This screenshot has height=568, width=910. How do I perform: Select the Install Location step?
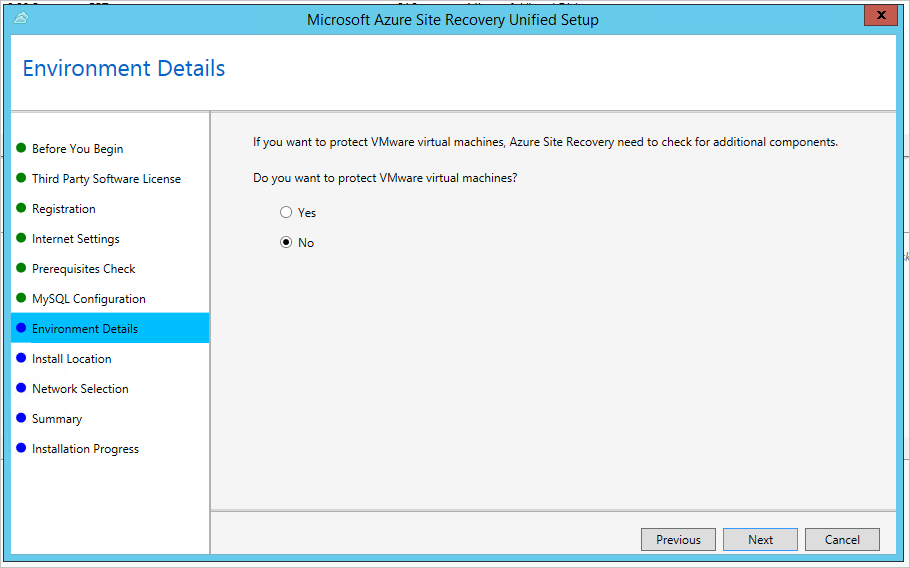71,359
